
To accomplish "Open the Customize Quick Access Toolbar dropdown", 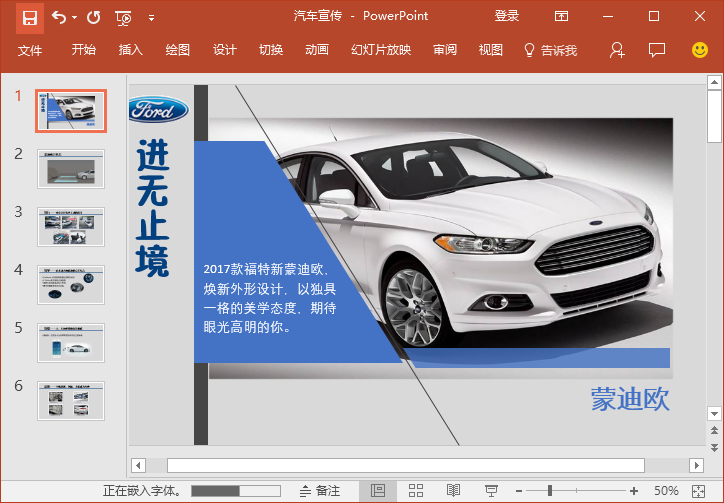I will point(151,18).
